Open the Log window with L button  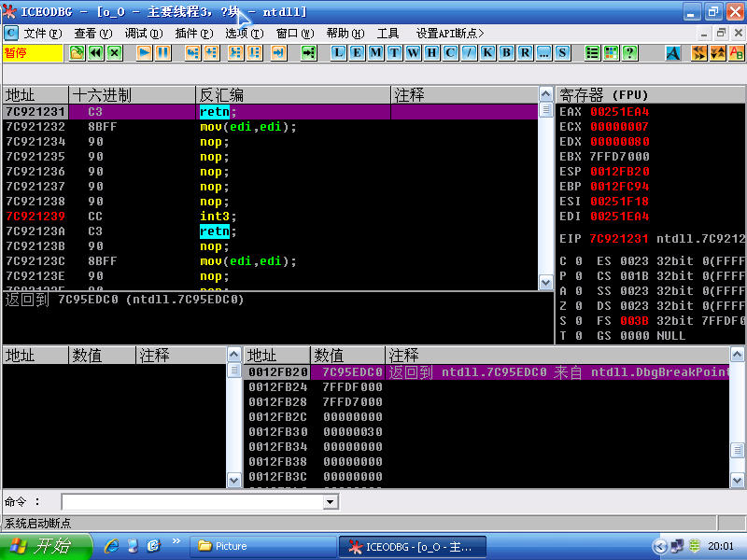click(338, 52)
